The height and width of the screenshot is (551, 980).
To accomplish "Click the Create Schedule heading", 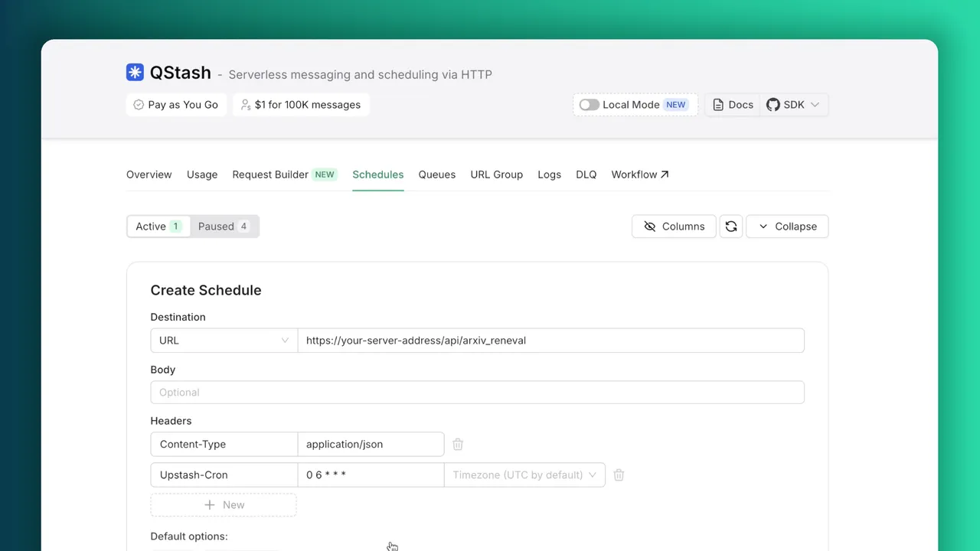I will tap(206, 290).
